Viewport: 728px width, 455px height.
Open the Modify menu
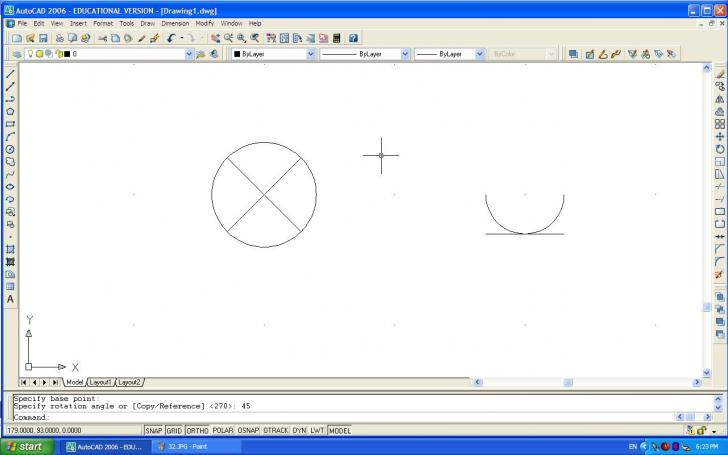[x=205, y=23]
